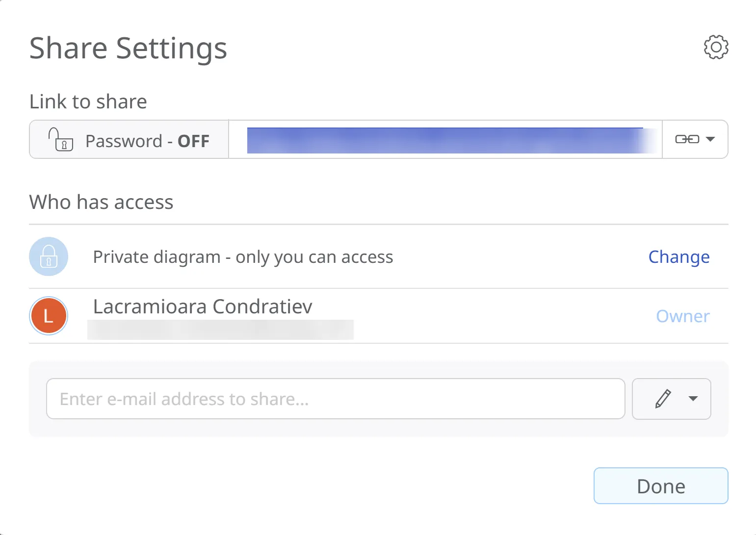The width and height of the screenshot is (756, 535).
Task: Focus the 'Enter e-mail address to share' field
Action: point(336,399)
